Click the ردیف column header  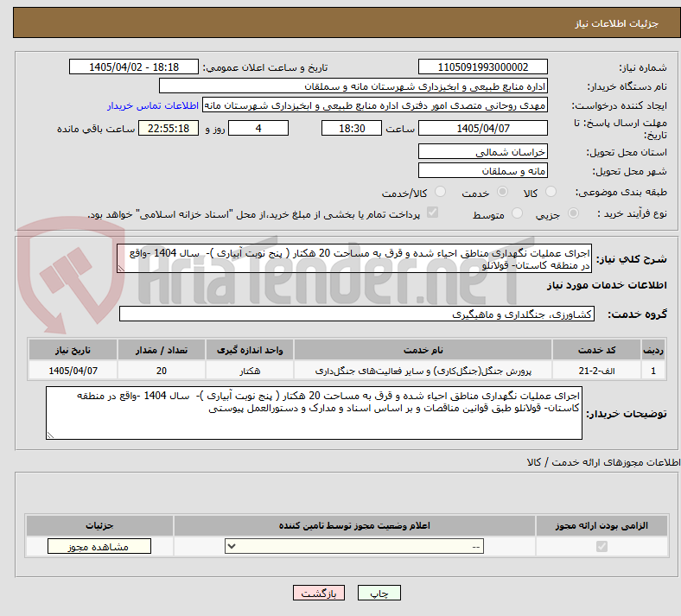653,350
